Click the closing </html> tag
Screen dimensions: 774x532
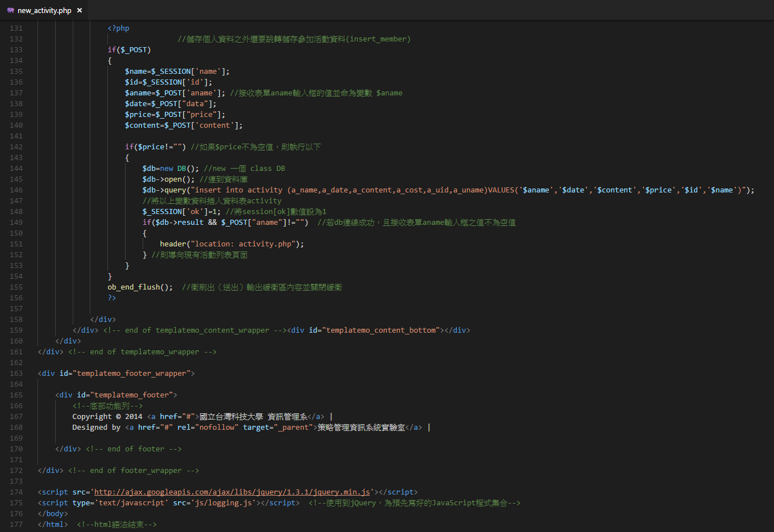[53, 524]
